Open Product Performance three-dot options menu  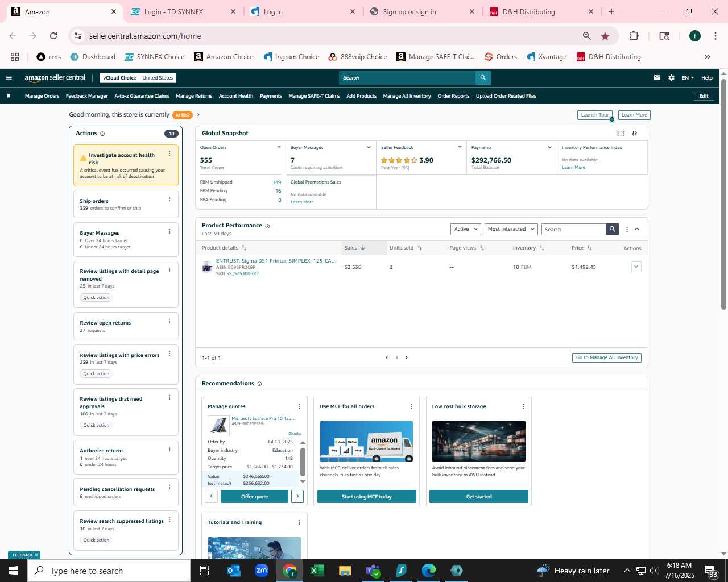tap(627, 230)
